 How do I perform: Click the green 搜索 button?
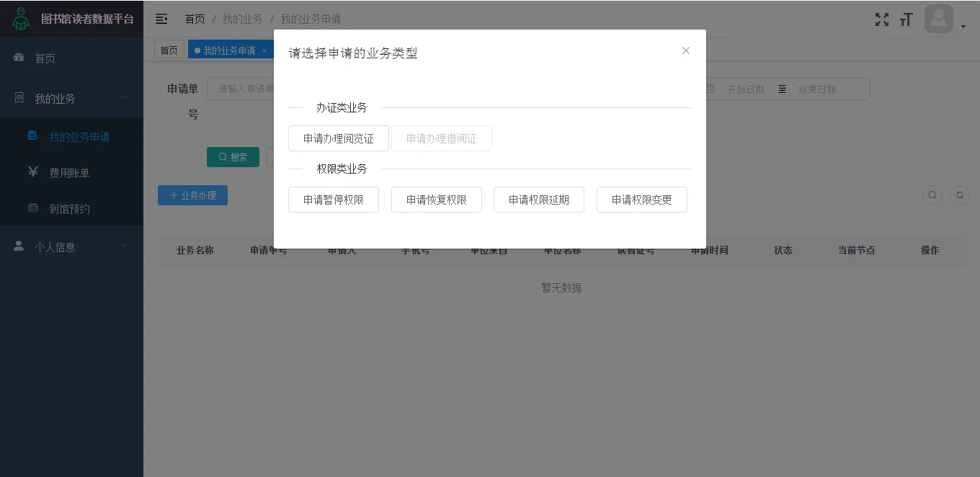233,157
